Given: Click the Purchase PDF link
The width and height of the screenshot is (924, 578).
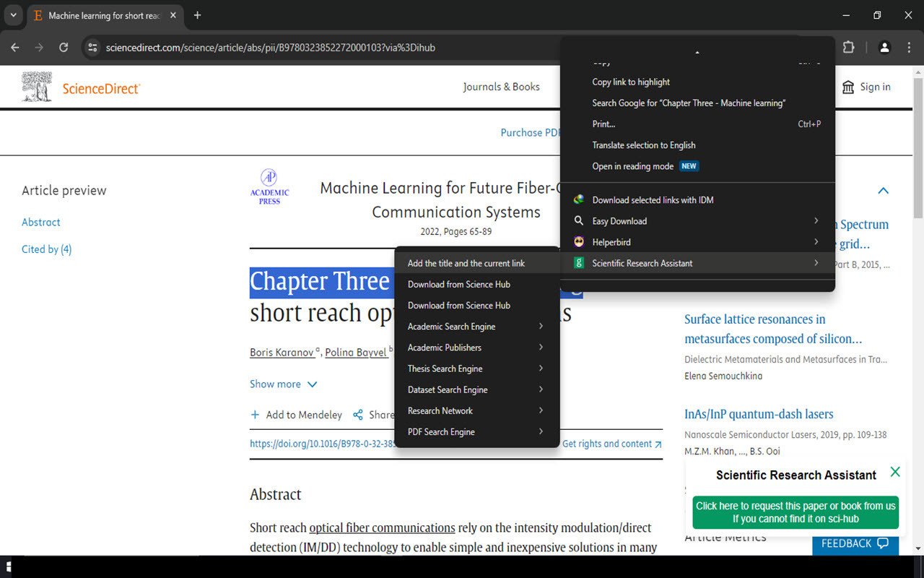Looking at the screenshot, I should (x=531, y=132).
